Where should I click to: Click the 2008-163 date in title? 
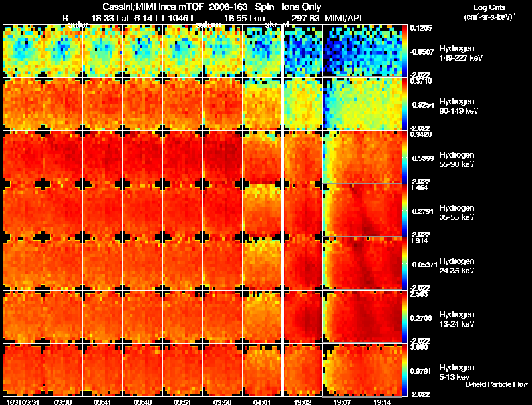(228, 7)
